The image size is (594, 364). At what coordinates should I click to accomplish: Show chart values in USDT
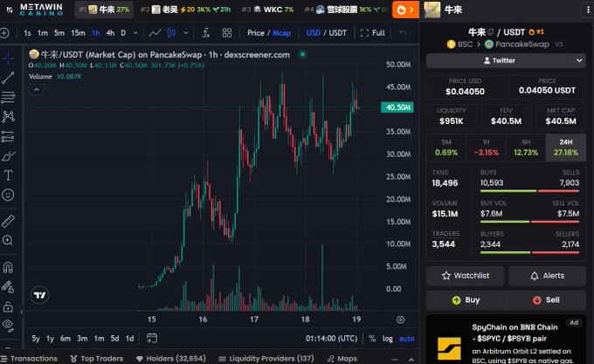(x=337, y=33)
